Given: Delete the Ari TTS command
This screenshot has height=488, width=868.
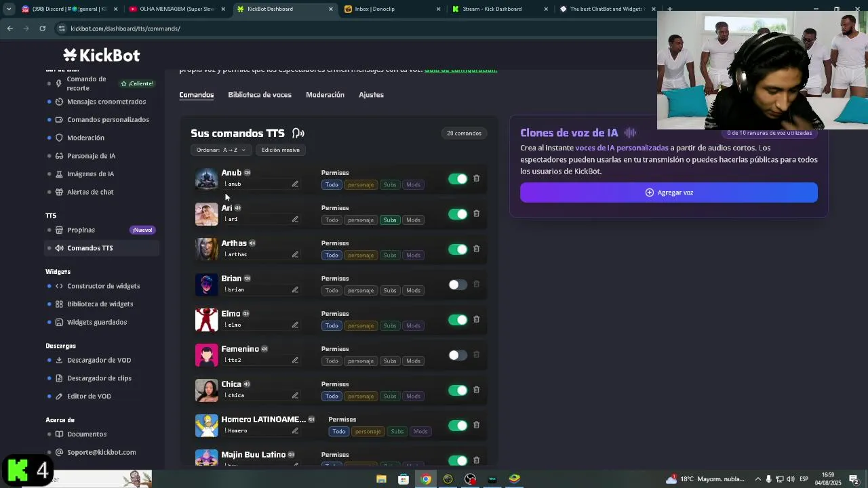Looking at the screenshot, I should (476, 213).
